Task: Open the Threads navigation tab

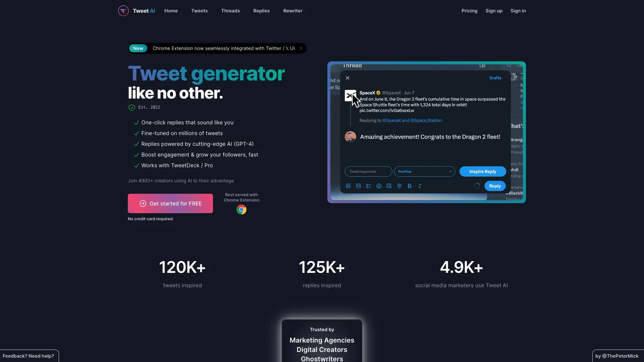Action: coord(230,11)
